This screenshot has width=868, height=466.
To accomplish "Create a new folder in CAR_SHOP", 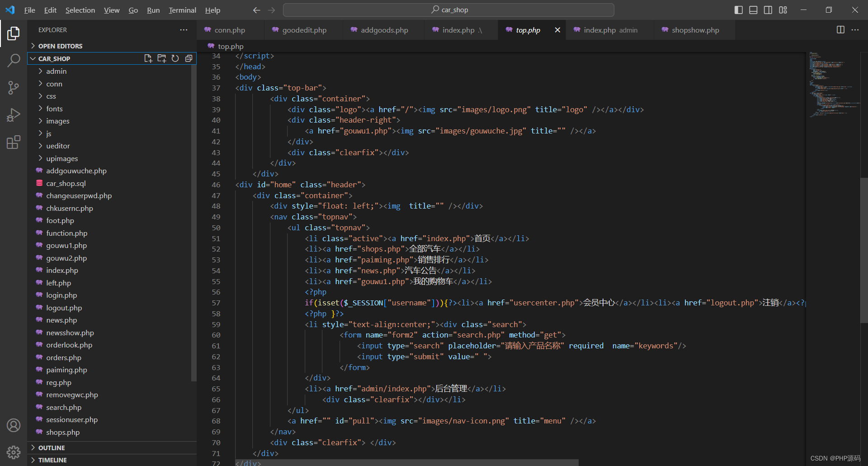I will pos(161,58).
